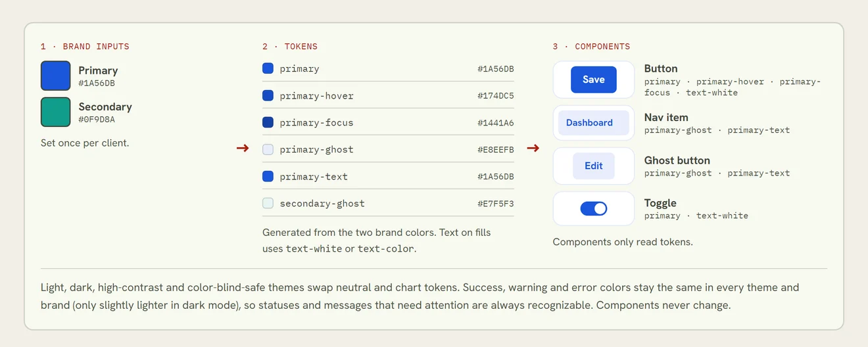Click the primary-text token name in tokens list
The width and height of the screenshot is (868, 347).
pos(314,177)
